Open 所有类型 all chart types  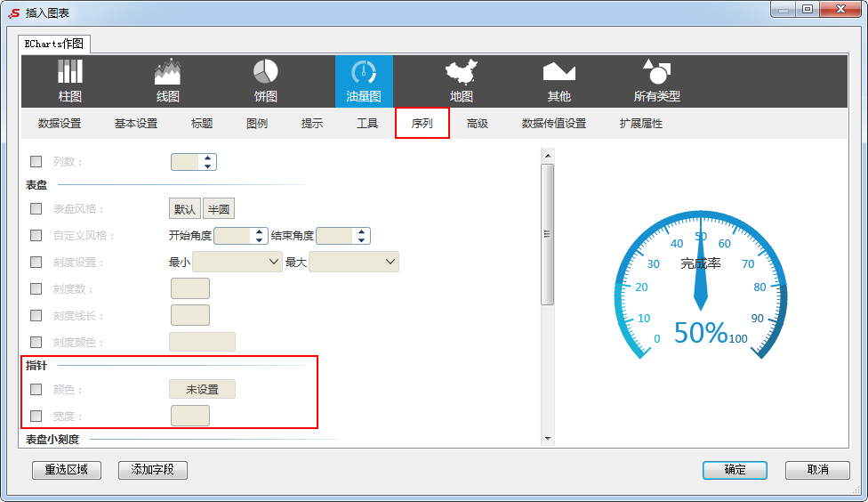tap(656, 81)
